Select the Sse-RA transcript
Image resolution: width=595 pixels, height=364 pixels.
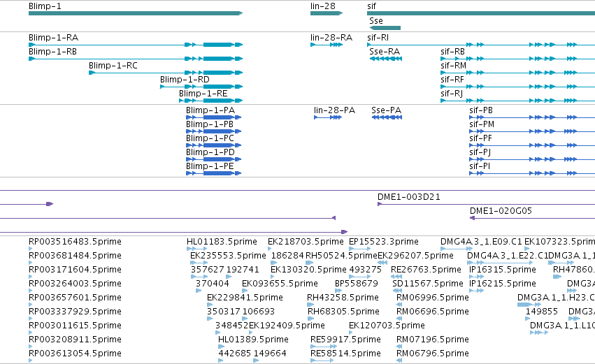point(385,52)
